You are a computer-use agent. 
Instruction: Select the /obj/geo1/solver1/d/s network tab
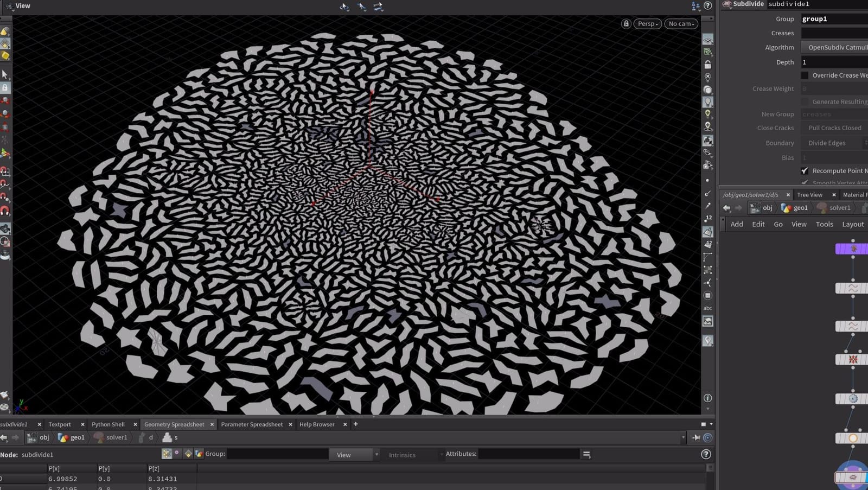tap(750, 195)
